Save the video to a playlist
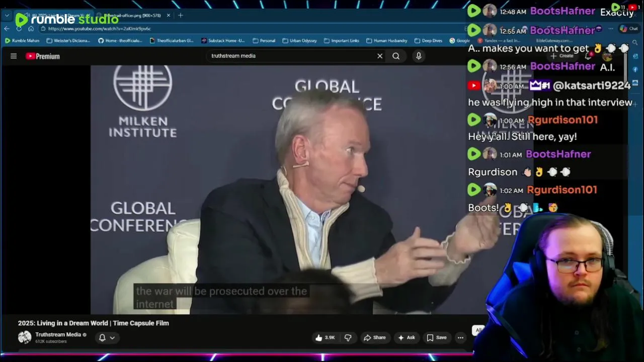 tap(437, 337)
